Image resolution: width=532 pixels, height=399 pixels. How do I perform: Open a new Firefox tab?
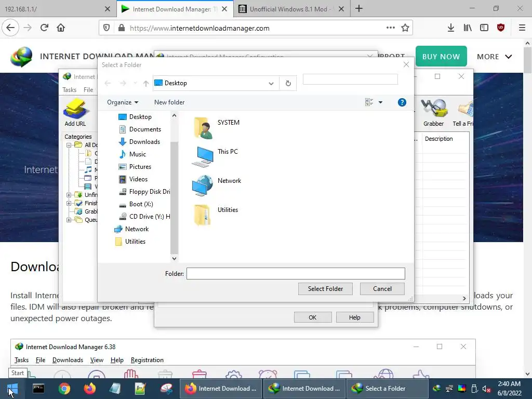(x=359, y=9)
